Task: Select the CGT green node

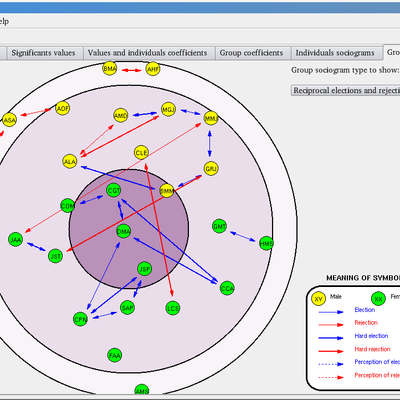Action: pyautogui.click(x=114, y=190)
